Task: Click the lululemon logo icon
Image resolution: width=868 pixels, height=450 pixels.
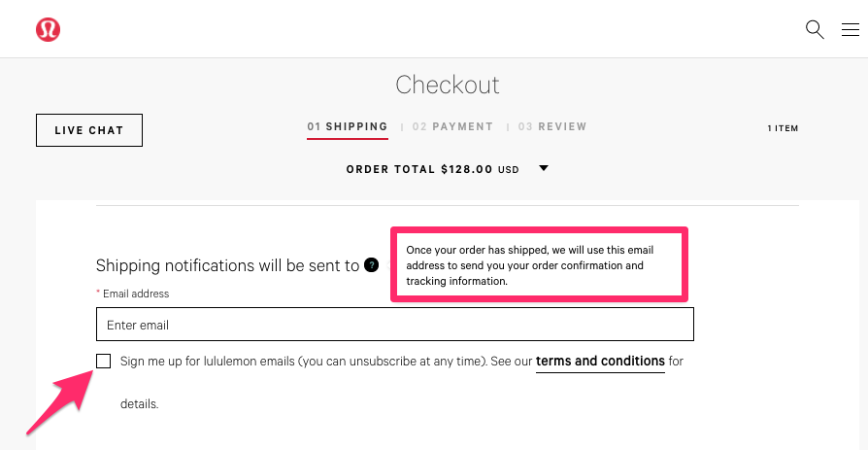Action: [x=49, y=29]
